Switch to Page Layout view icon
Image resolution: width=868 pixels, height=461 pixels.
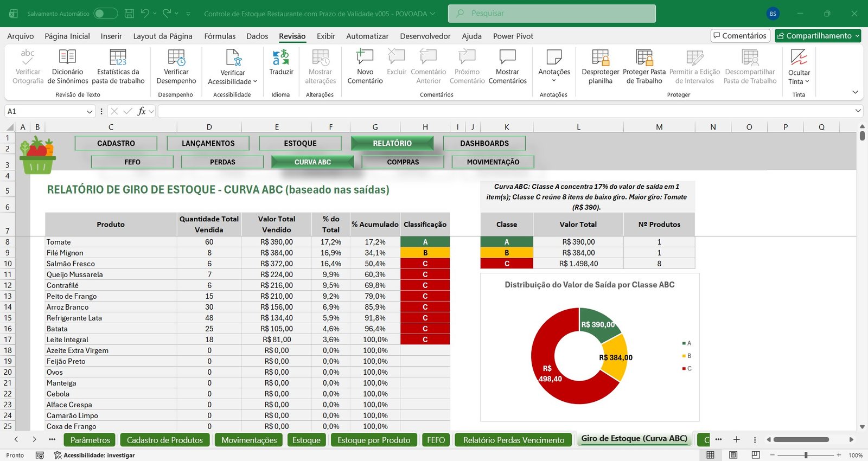[x=733, y=454]
